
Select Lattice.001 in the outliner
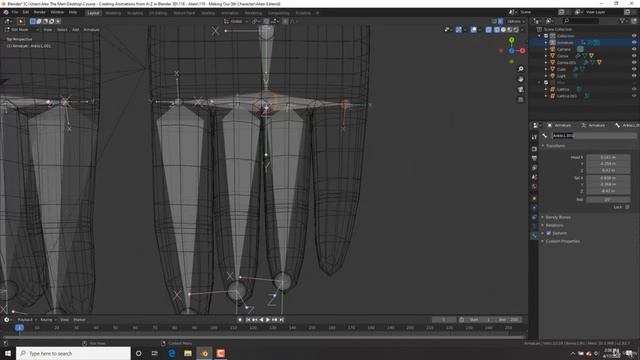pyautogui.click(x=567, y=96)
